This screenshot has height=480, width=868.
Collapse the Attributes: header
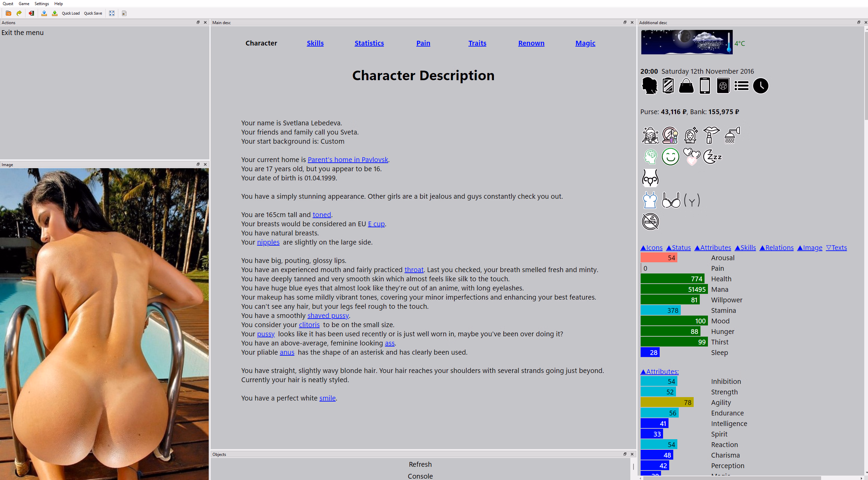coord(659,372)
